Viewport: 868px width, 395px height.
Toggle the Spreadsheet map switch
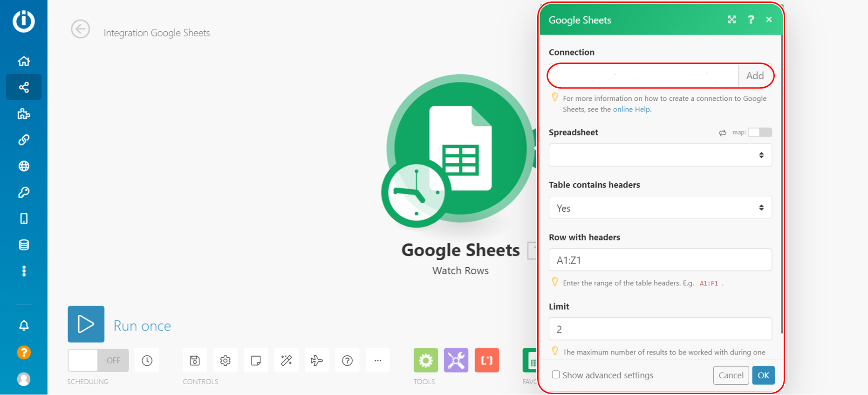point(759,132)
